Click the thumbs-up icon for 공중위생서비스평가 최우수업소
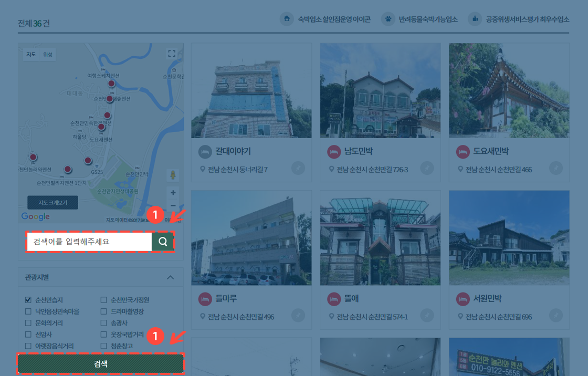 coord(475,18)
